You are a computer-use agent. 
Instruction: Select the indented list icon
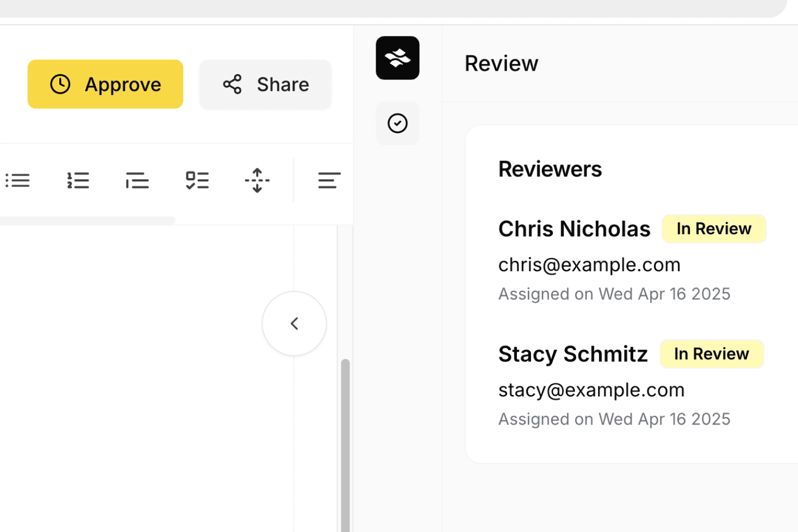pyautogui.click(x=138, y=180)
